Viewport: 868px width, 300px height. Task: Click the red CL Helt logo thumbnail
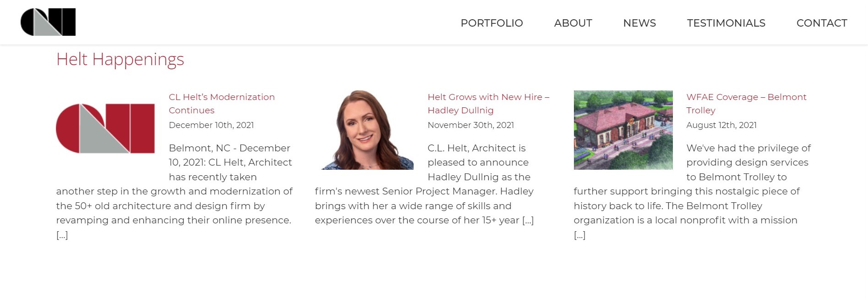pos(105,128)
